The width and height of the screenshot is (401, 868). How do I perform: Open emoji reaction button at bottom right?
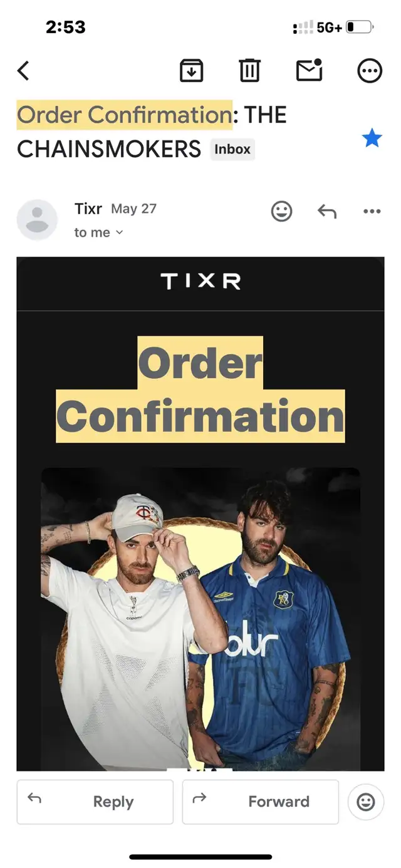(x=366, y=802)
